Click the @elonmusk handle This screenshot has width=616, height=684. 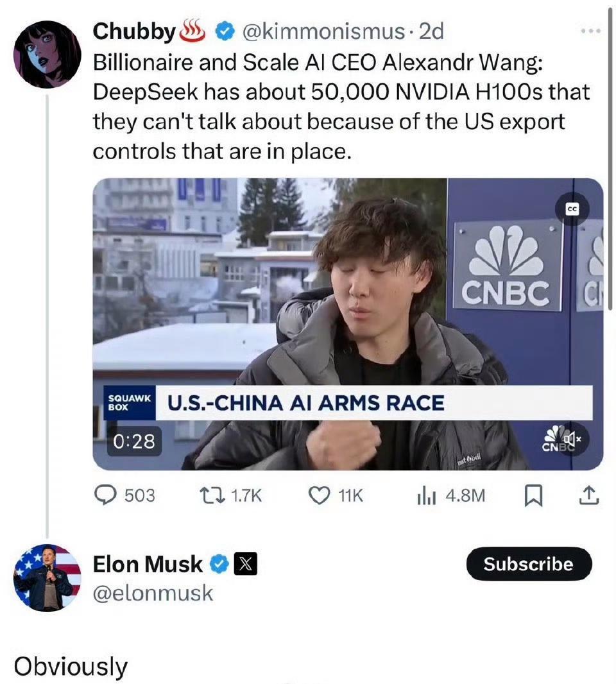(x=153, y=594)
